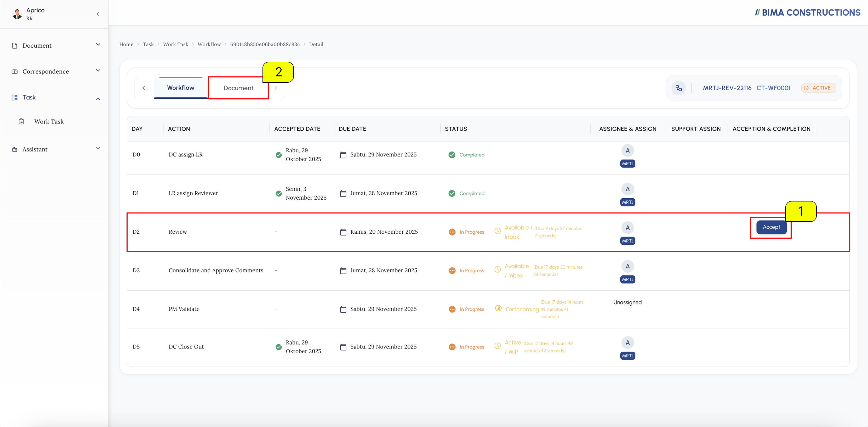Click the assignee avatar A in DC Close Out row
868x427 pixels.
627,343
